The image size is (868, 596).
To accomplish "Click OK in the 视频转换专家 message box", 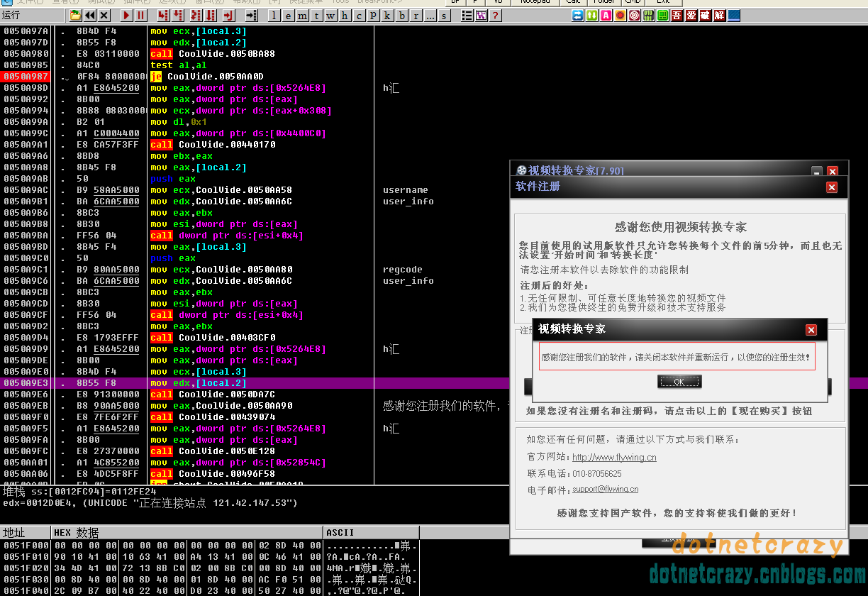I will 679,382.
